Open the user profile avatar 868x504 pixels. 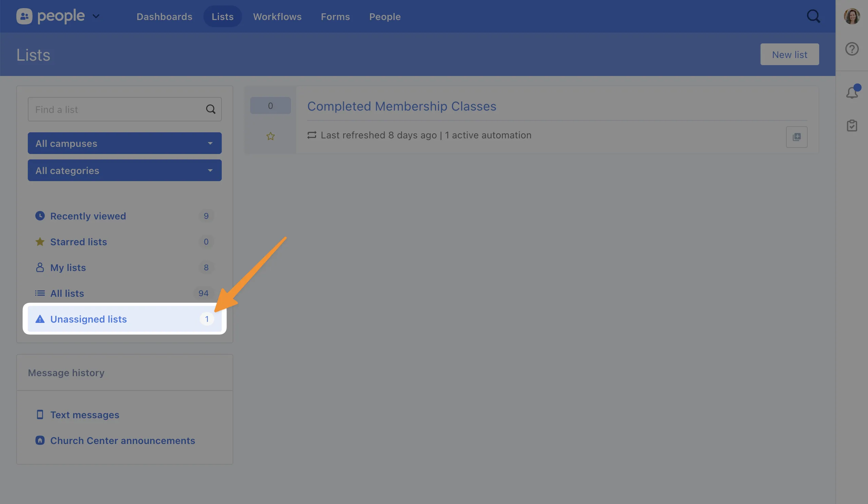pos(852,16)
